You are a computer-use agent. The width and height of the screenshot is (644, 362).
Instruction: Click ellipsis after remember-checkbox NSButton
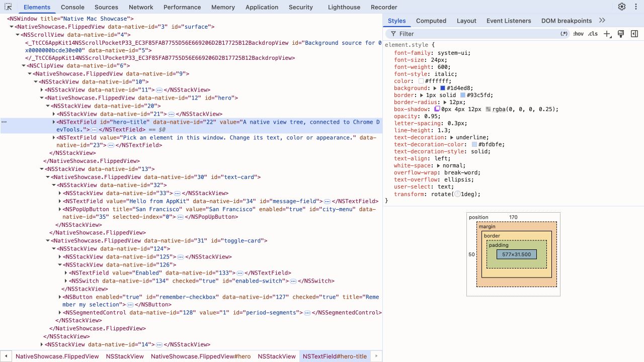tap(130, 305)
